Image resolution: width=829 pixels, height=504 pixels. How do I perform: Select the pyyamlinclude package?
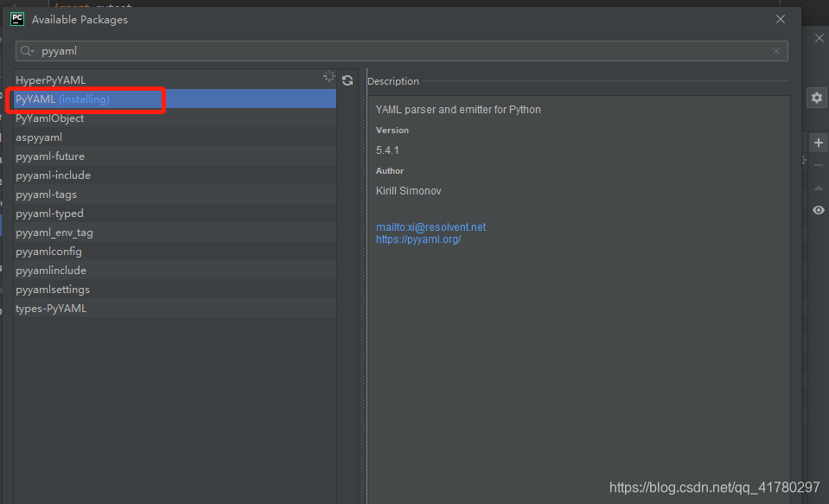[x=175, y=271]
